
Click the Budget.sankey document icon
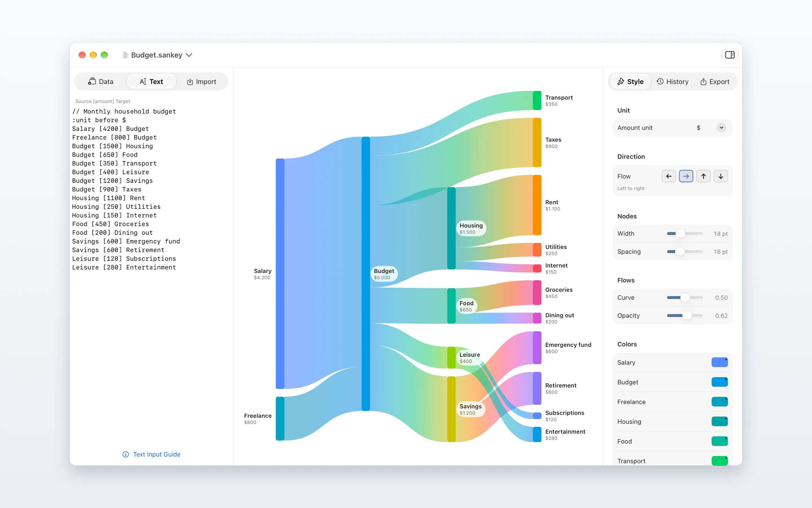[x=125, y=55]
